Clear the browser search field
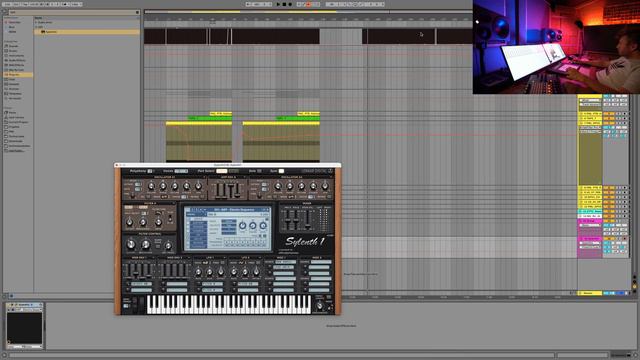 (x=137, y=12)
